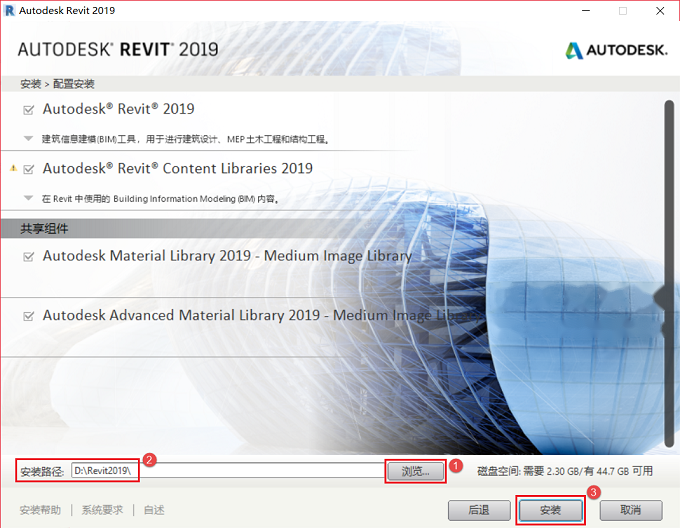Click warning icon beside Content Libraries 2019
The width and height of the screenshot is (680, 528).
point(13,168)
